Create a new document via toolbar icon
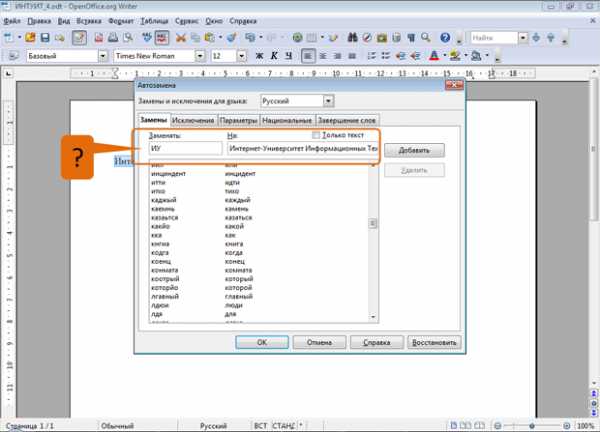 pos(8,37)
